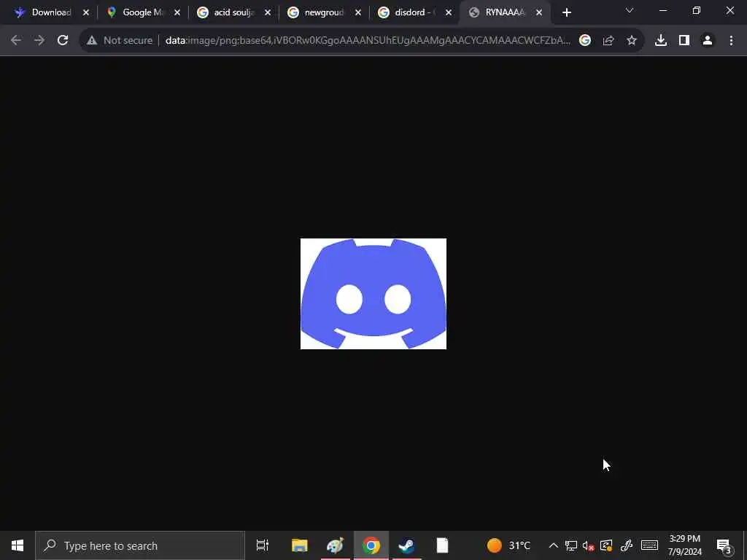
Task: Go back to previous page
Action: (x=16, y=41)
